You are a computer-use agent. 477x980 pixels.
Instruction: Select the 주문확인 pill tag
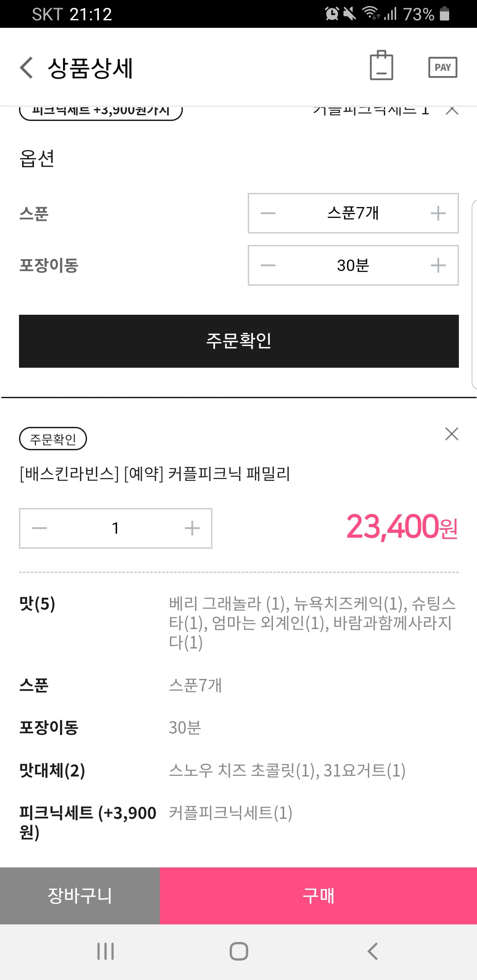tap(53, 439)
